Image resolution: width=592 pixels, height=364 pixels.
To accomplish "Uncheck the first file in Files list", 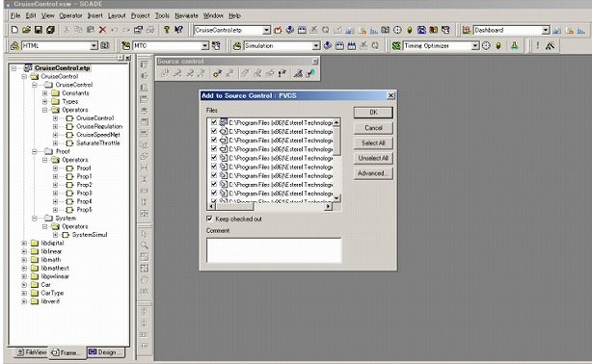I will coord(214,122).
